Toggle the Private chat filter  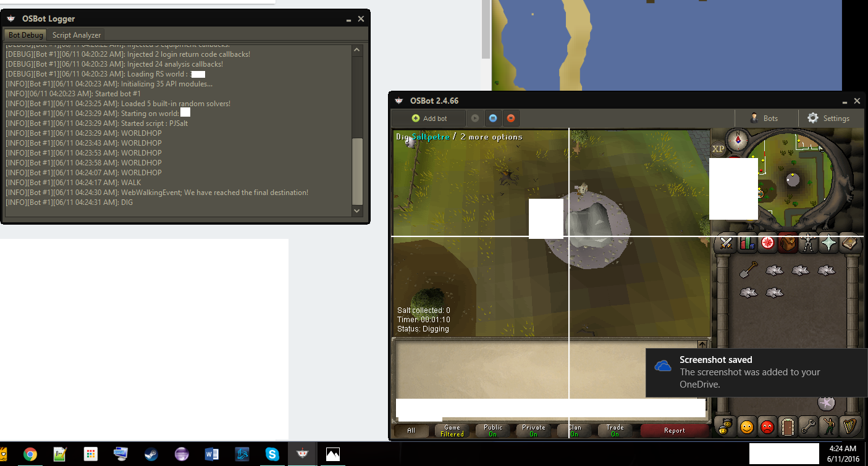tap(534, 431)
